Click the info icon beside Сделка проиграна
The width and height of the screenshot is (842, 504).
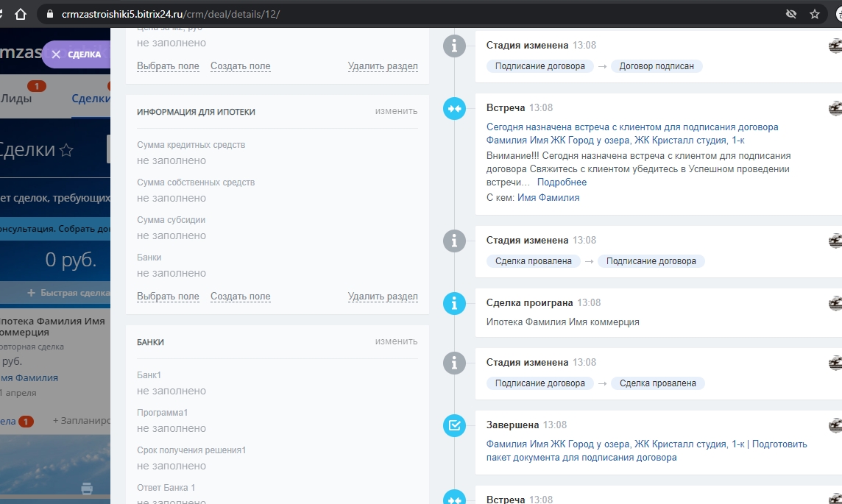coord(455,303)
